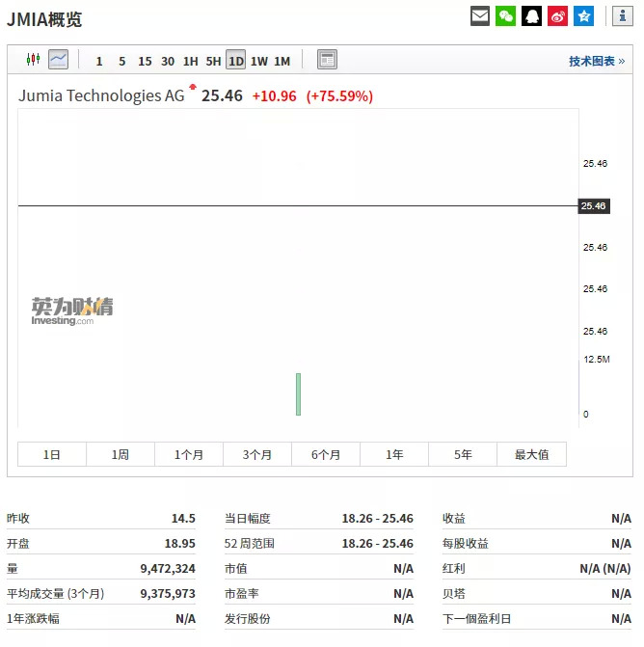Click the Jumia Technologies AG title
Screen dimensions: 644x647
tap(101, 95)
